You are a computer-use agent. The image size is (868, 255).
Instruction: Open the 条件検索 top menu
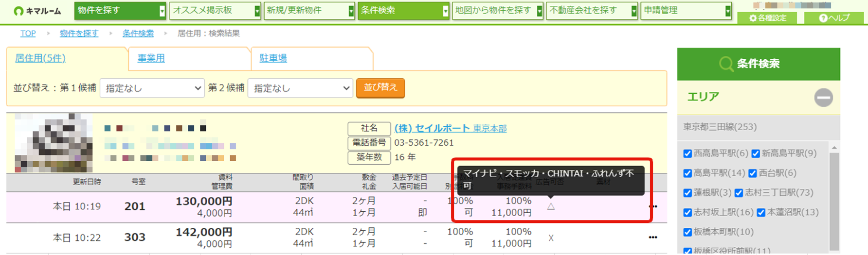pos(403,10)
